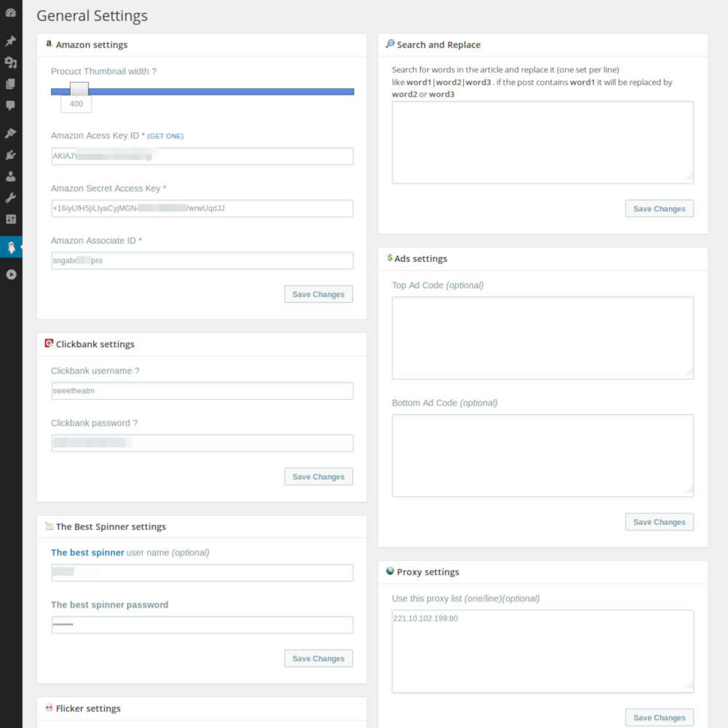This screenshot has height=728, width=728.
Task: Open the Plugins plug icon in sidebar
Action: coord(11,154)
